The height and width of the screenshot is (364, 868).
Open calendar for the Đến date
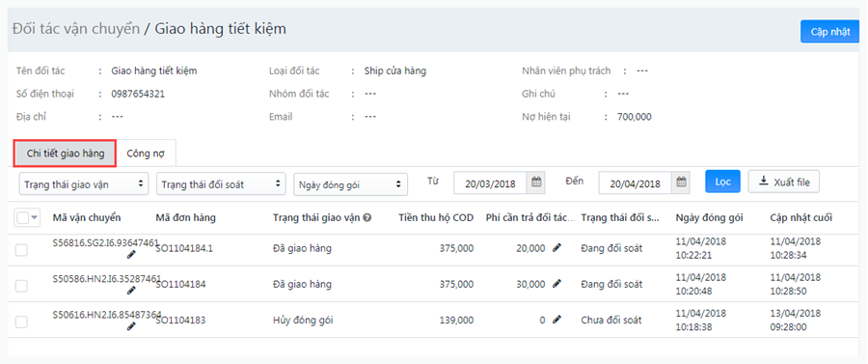pos(682,182)
